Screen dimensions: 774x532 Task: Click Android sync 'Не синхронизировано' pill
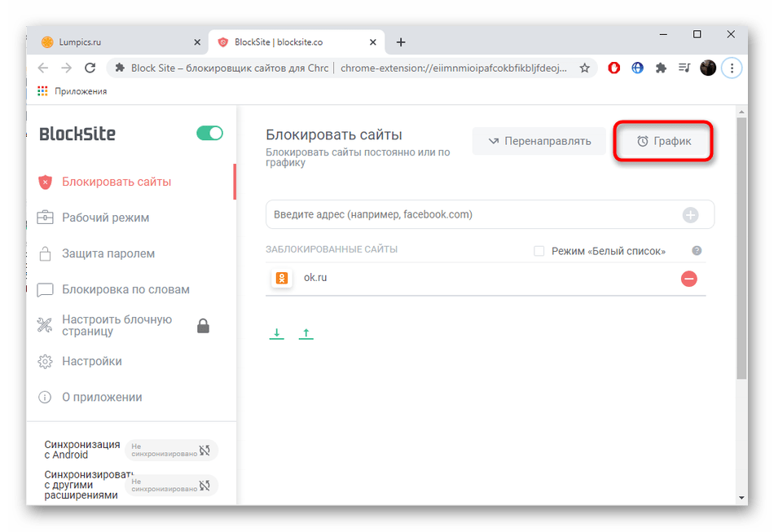[171, 450]
